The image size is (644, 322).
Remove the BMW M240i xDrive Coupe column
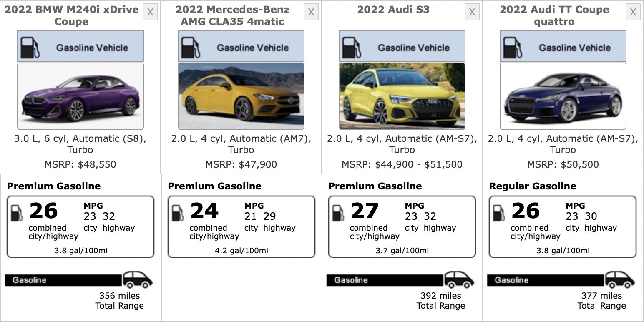click(x=150, y=12)
